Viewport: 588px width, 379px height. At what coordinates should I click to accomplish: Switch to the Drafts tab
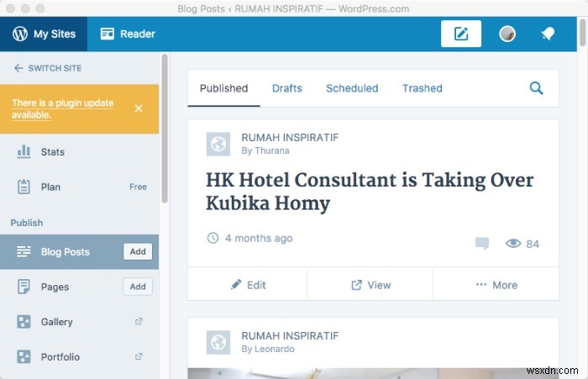pos(287,88)
